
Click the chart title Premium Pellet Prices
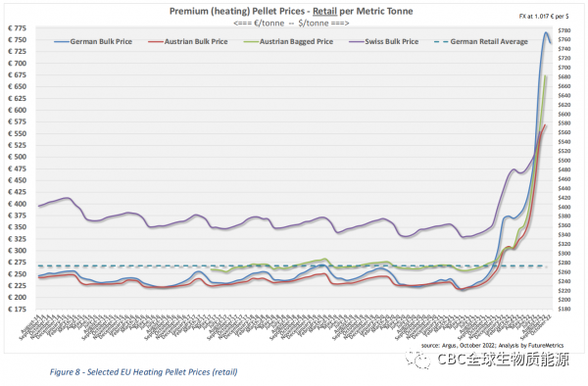tap(291, 11)
